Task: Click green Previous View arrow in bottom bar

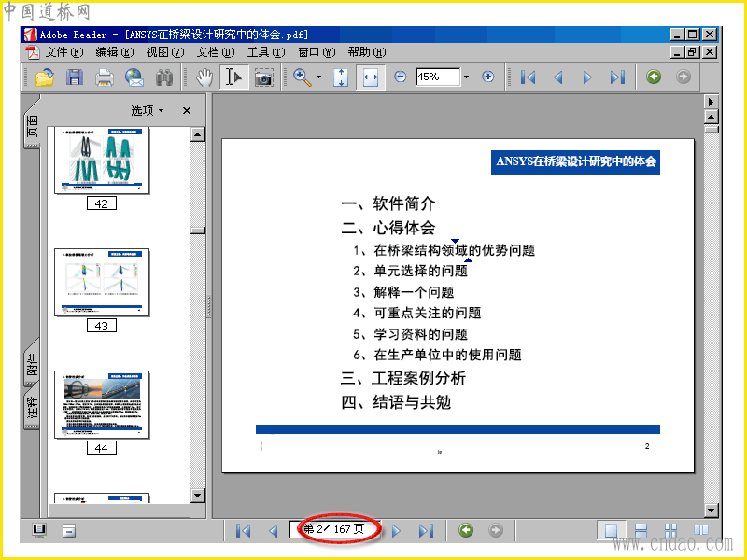Action: pyautogui.click(x=466, y=530)
